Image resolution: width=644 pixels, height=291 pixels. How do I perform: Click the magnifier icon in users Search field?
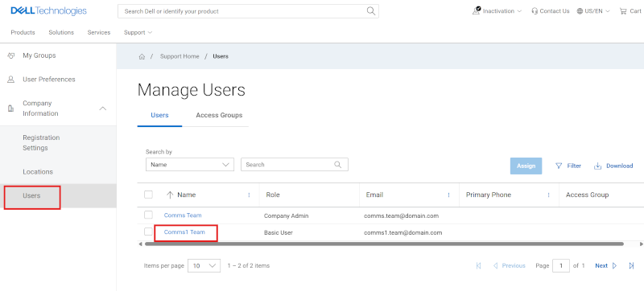(337, 164)
